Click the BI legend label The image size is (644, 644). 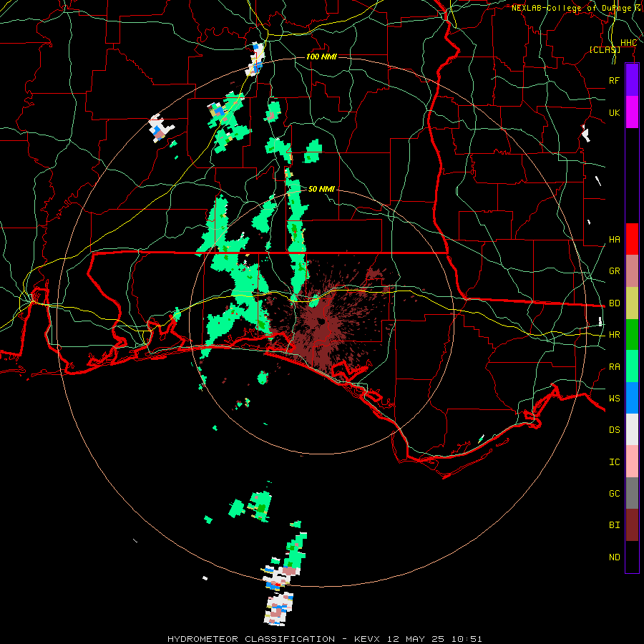615,525
